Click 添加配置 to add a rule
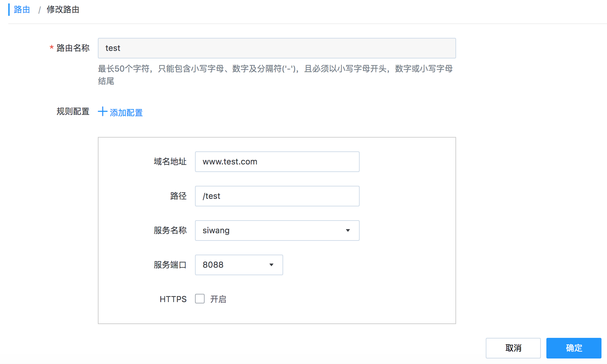The height and width of the screenshot is (364, 607). coord(126,112)
